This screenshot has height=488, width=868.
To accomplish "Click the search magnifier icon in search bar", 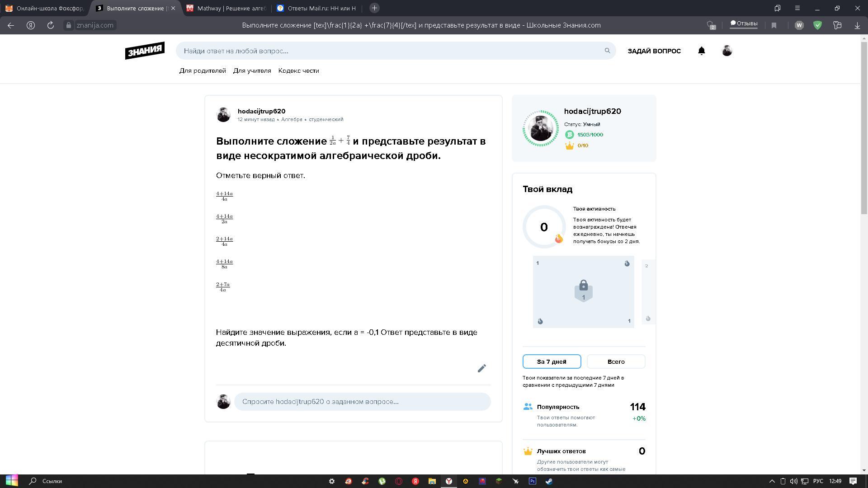I will pyautogui.click(x=607, y=51).
